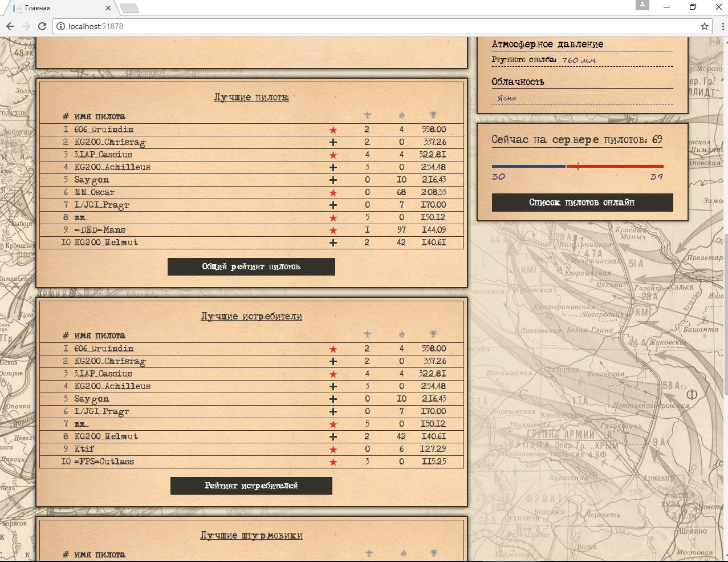Screen dimensions: 728x562
Task: Click red side count 39
Action: tap(657, 177)
